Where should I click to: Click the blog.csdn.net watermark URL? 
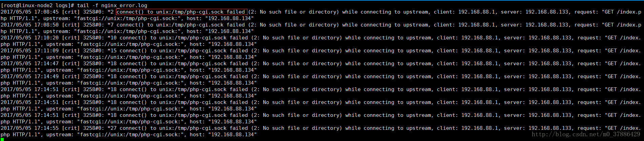pyautogui.click(x=586, y=135)
